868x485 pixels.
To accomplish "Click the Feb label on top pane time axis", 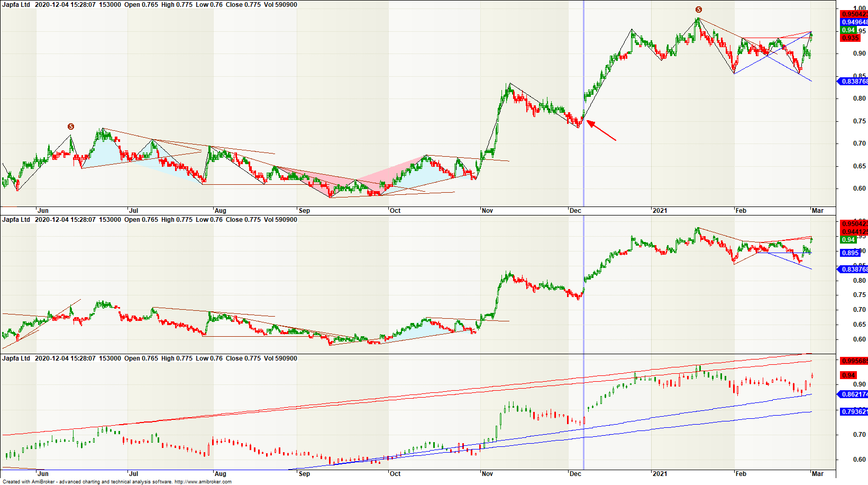I will pos(741,211).
